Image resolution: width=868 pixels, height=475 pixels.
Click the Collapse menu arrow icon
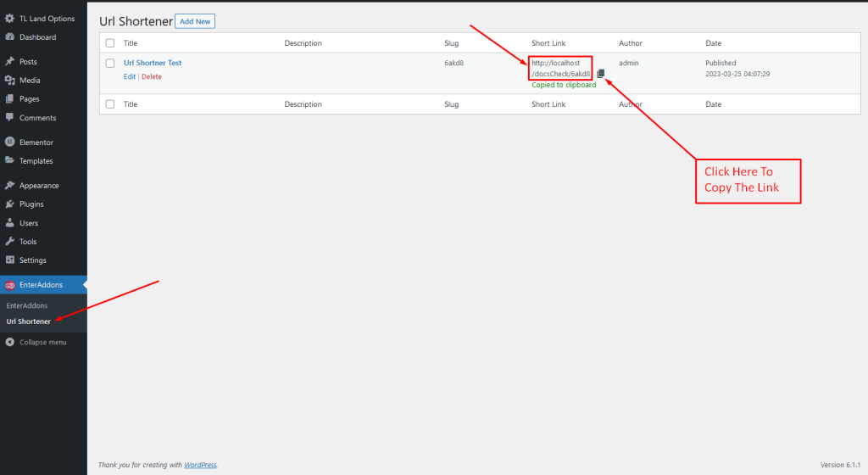(x=9, y=342)
